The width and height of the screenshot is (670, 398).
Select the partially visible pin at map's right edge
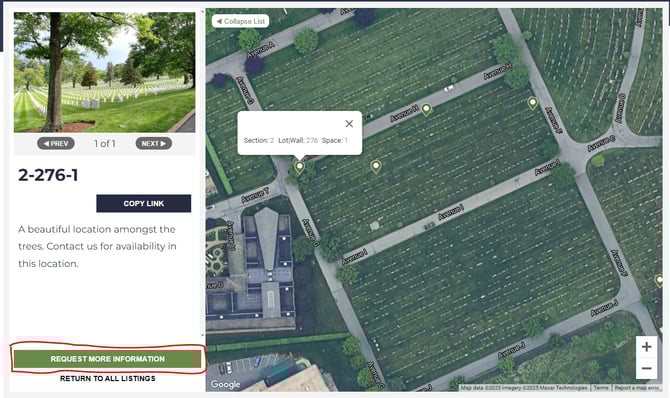pos(659,281)
